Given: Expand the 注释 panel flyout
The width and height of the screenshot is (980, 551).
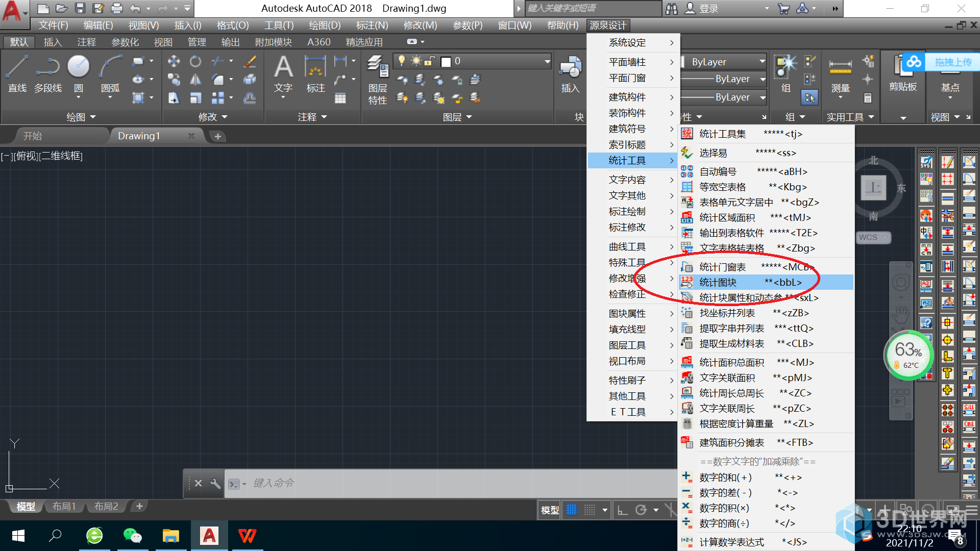Looking at the screenshot, I should click(312, 117).
